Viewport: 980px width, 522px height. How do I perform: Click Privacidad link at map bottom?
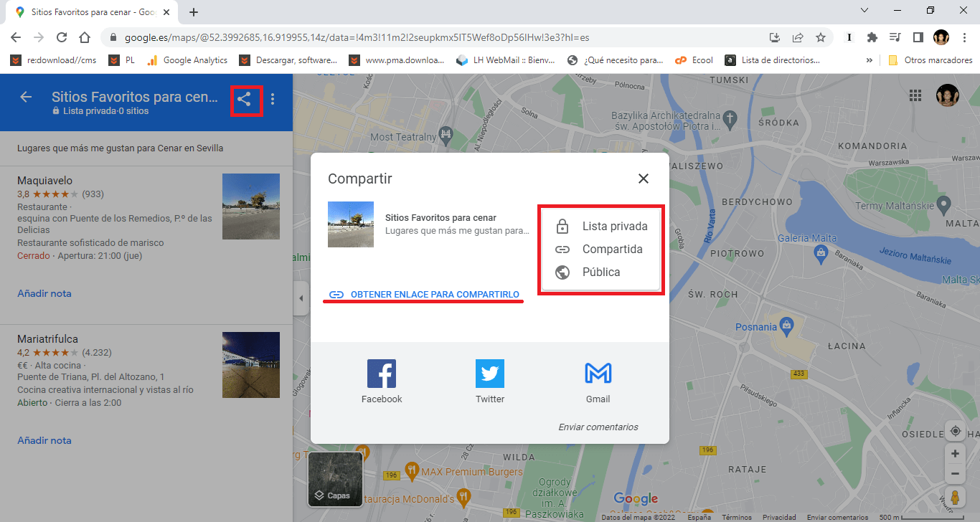[779, 517]
